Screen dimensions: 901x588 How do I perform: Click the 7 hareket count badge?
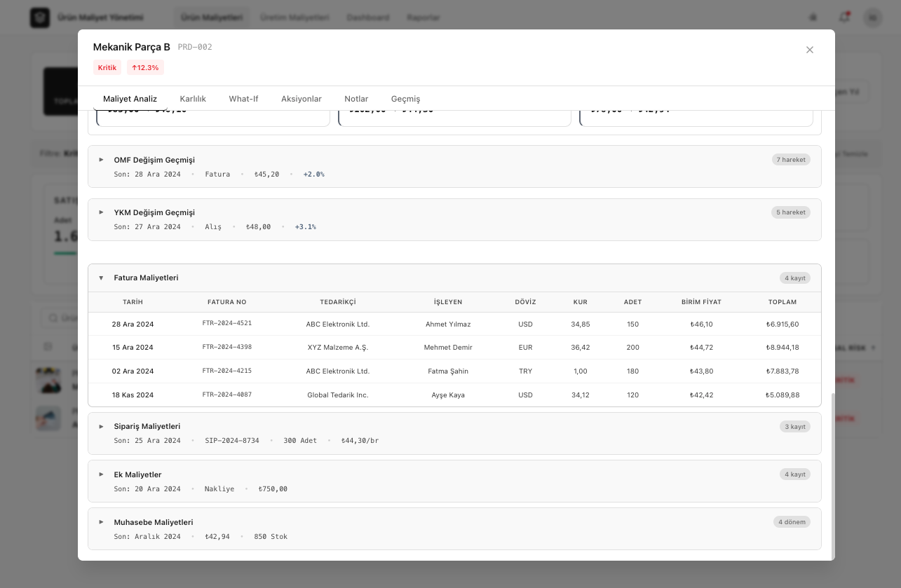(790, 160)
